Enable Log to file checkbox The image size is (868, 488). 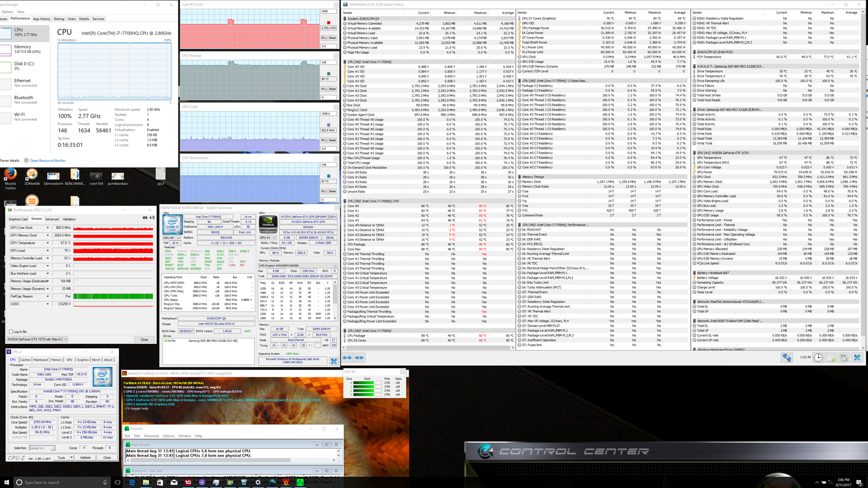point(11,332)
